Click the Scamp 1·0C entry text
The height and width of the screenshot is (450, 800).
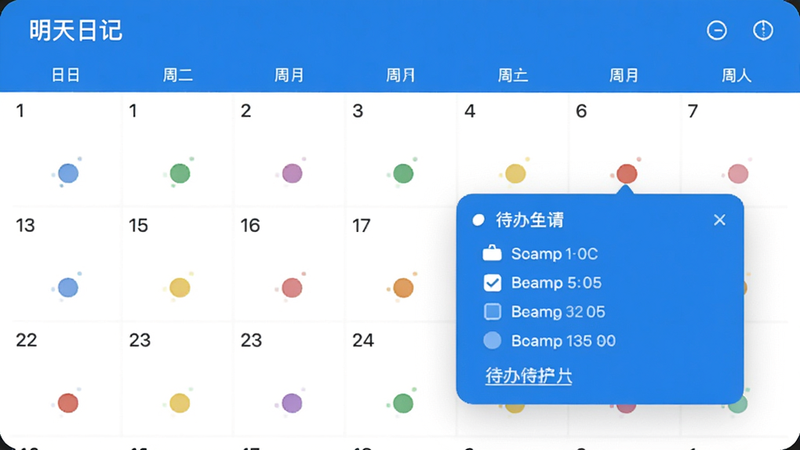pos(555,254)
